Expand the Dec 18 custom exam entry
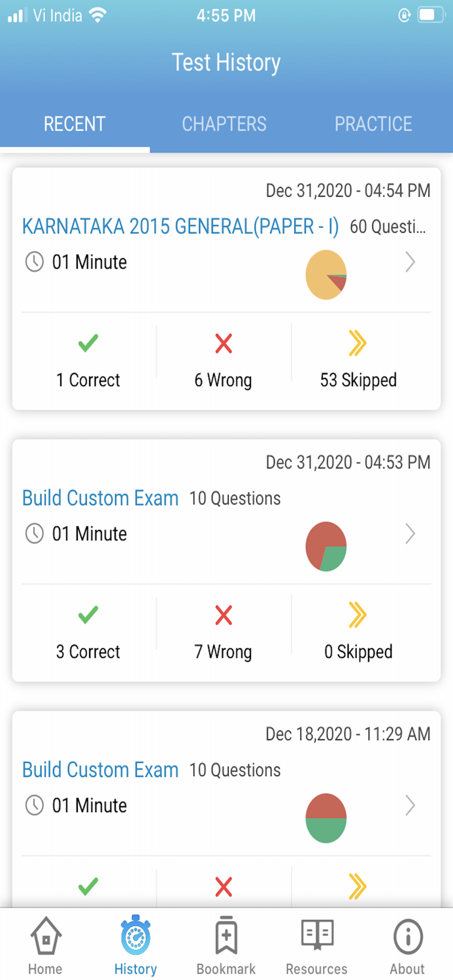453x980 pixels. (x=411, y=806)
